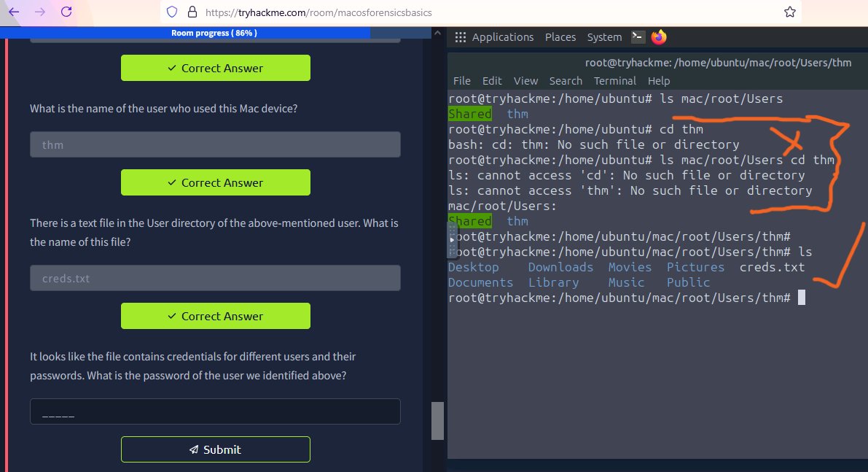This screenshot has height=472, width=868.
Task: Open terminal Help menu
Action: click(x=659, y=81)
